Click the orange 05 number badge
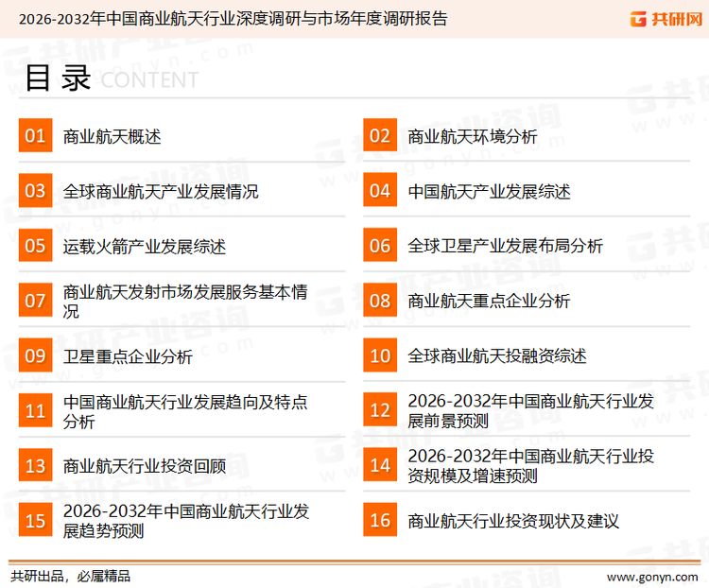This screenshot has width=709, height=588. point(35,245)
